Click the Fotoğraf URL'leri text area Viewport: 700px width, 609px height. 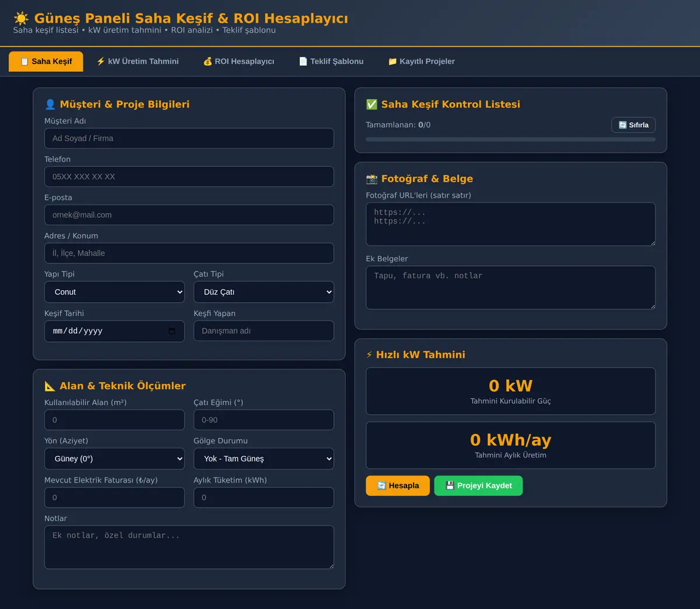click(510, 224)
